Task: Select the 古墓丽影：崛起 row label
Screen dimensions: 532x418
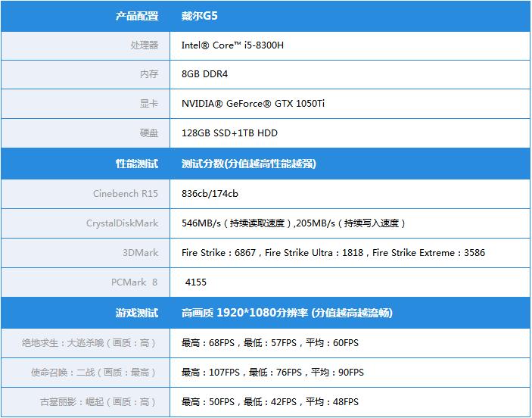Action: [98, 402]
